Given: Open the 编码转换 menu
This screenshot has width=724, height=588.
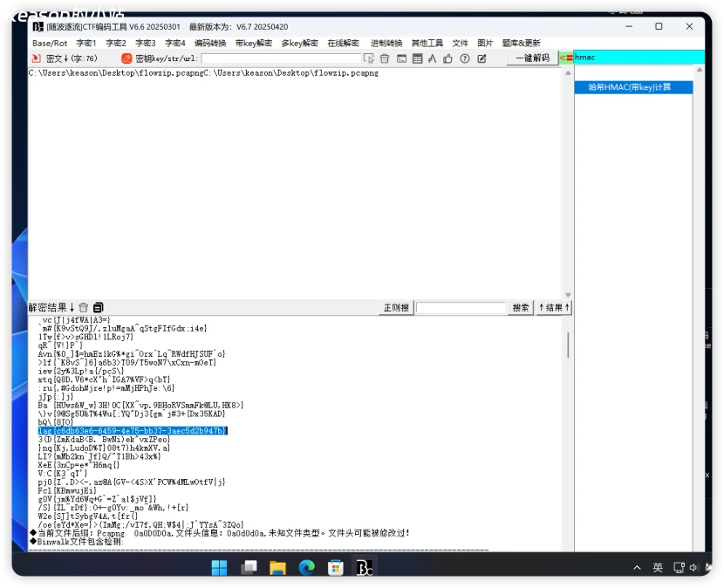Looking at the screenshot, I should click(209, 43).
